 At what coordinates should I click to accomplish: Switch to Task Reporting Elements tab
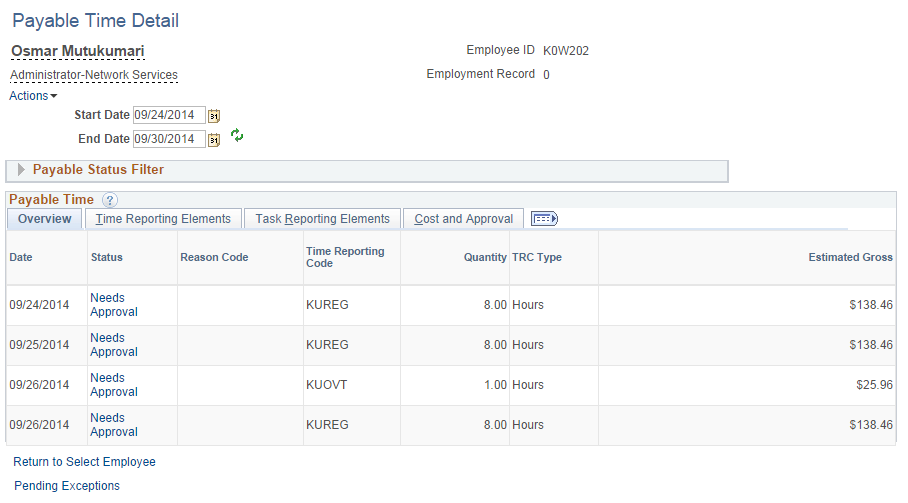323,219
